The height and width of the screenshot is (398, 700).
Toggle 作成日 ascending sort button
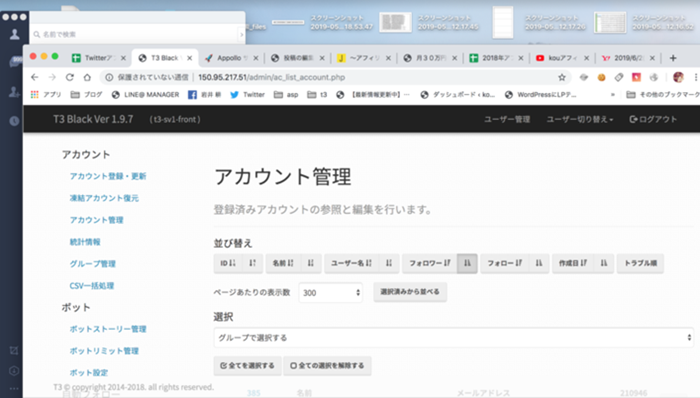pos(573,263)
